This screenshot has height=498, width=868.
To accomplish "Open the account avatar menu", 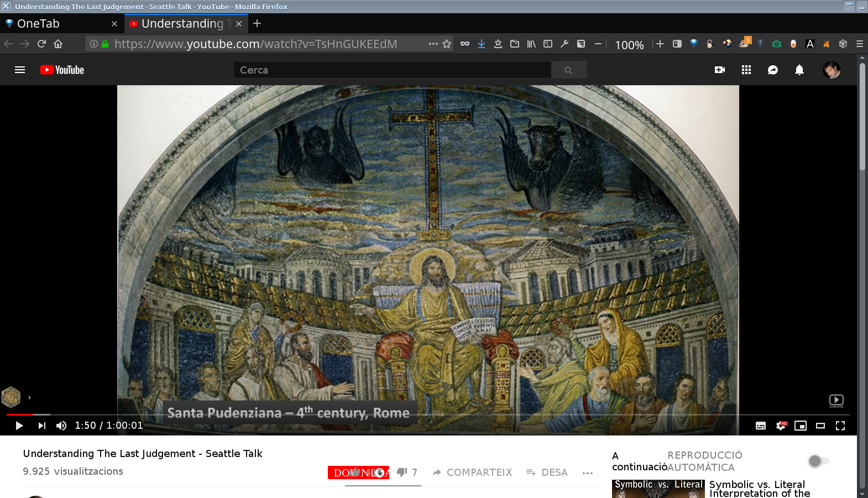I will pos(832,70).
